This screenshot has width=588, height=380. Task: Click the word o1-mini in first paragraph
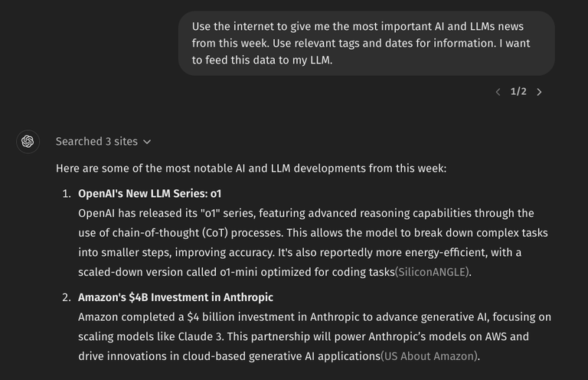tap(239, 272)
